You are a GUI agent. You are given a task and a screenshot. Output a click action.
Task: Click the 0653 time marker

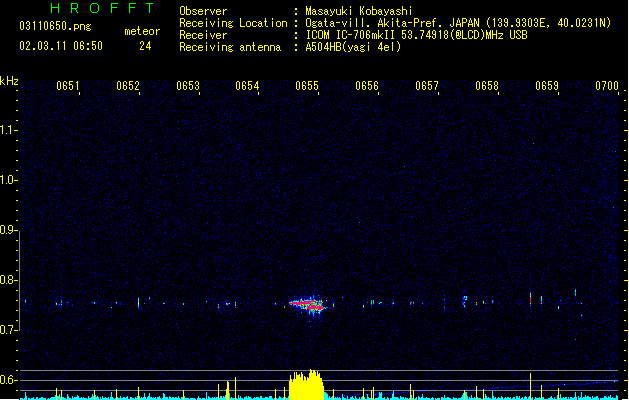[188, 86]
